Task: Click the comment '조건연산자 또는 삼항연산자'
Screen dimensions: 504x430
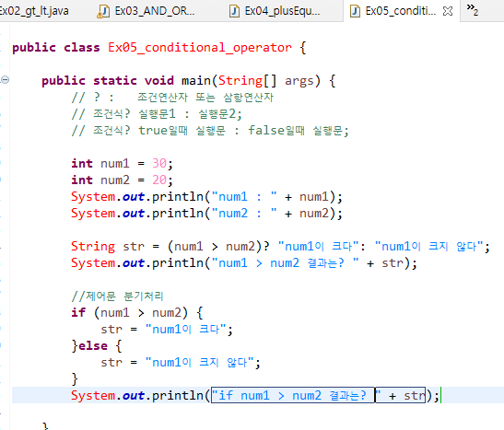Action: click(x=205, y=97)
